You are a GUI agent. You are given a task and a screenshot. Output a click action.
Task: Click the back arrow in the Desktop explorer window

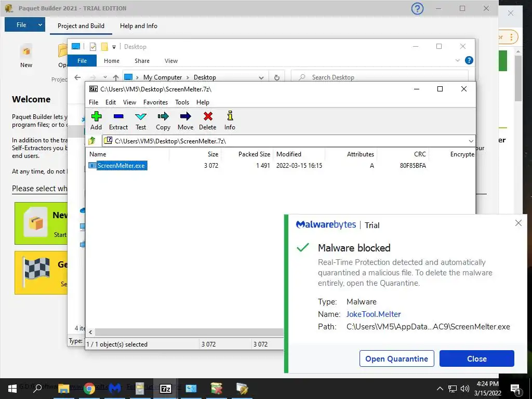click(x=77, y=77)
